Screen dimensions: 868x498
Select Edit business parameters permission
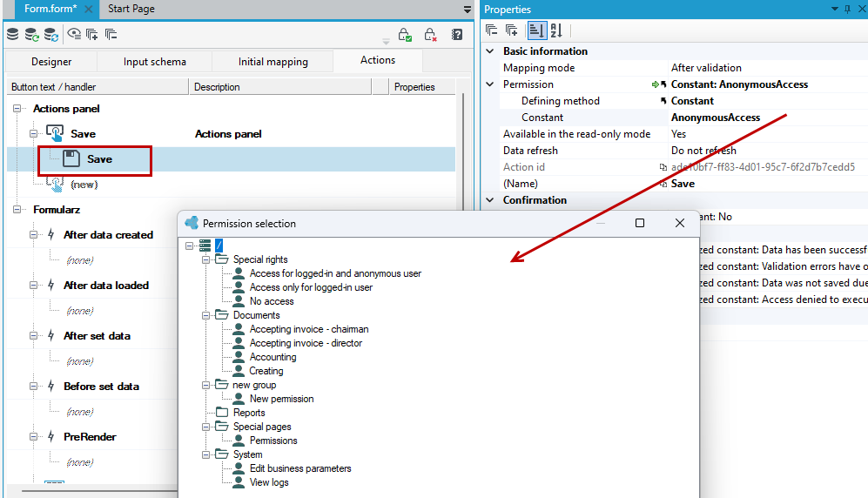tap(300, 468)
